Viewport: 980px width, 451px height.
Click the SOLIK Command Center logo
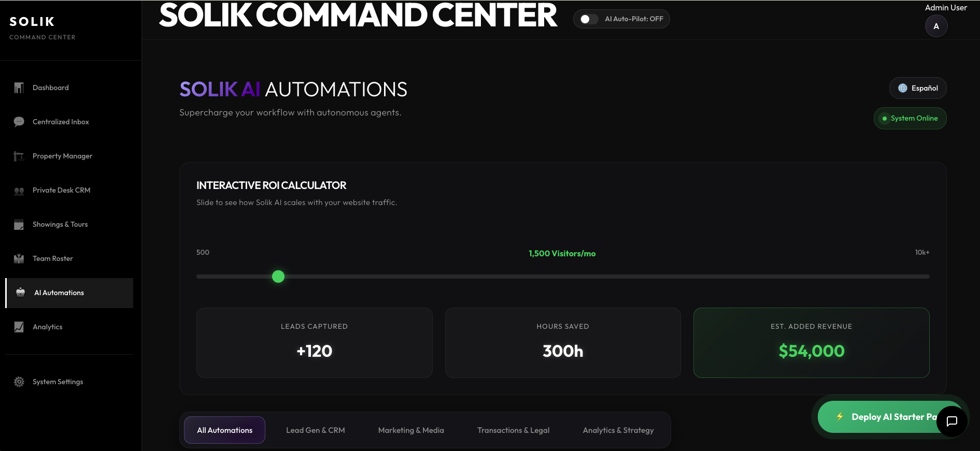coord(42,28)
